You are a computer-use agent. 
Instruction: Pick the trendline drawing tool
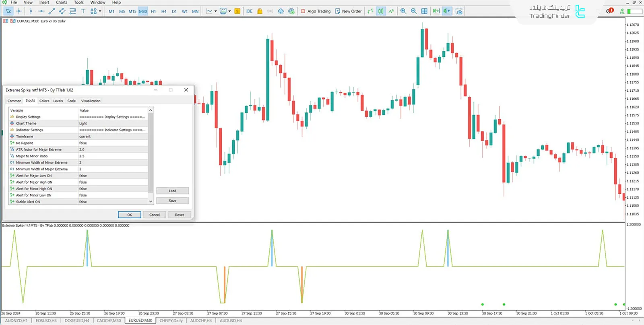coord(52,11)
